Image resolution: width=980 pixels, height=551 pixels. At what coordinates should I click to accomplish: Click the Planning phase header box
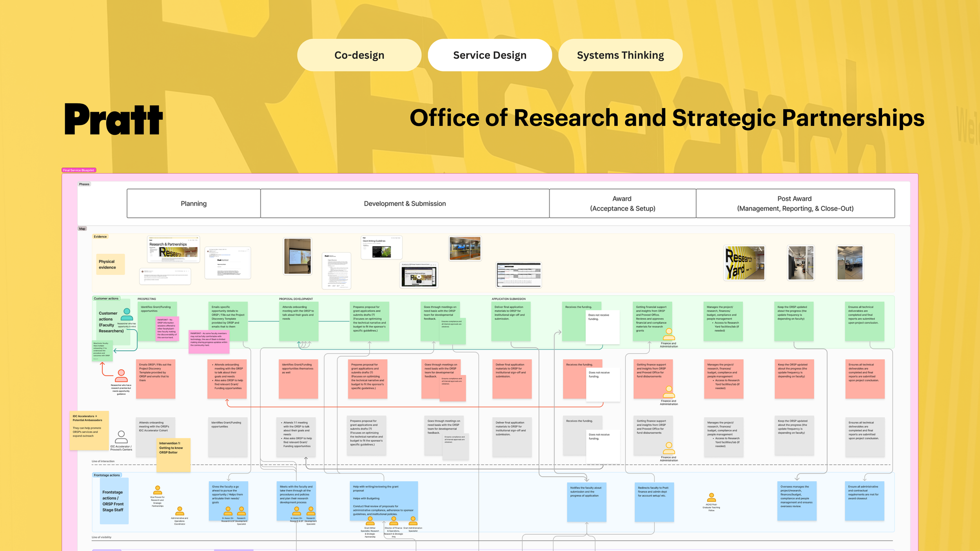click(x=194, y=203)
